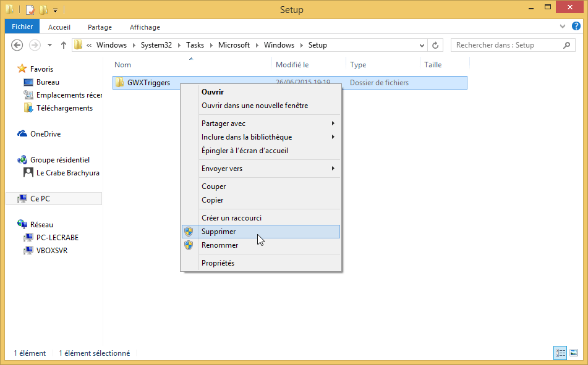Click the New folder quick access icon
The width and height of the screenshot is (588, 365).
pos(43,10)
